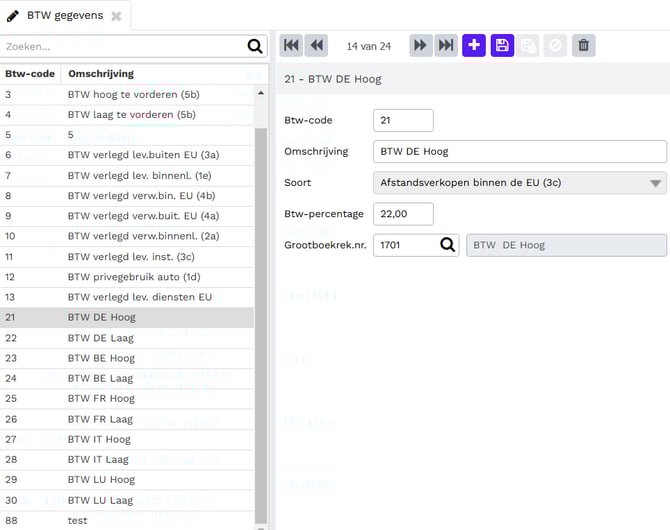This screenshot has width=670, height=530.
Task: Go to the next record
Action: [x=421, y=45]
